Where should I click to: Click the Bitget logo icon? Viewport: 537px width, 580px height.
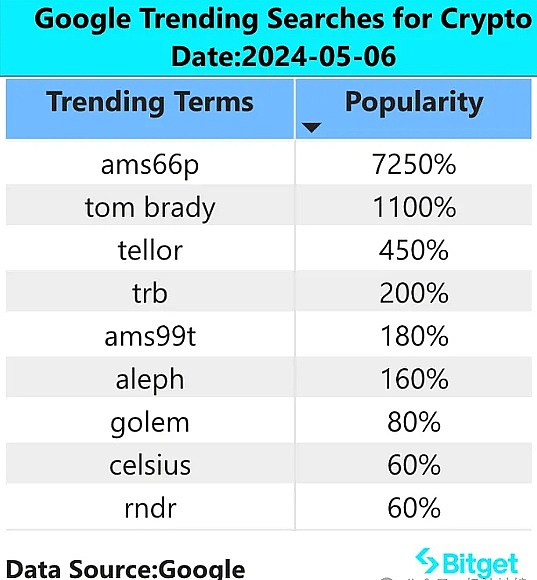427,562
